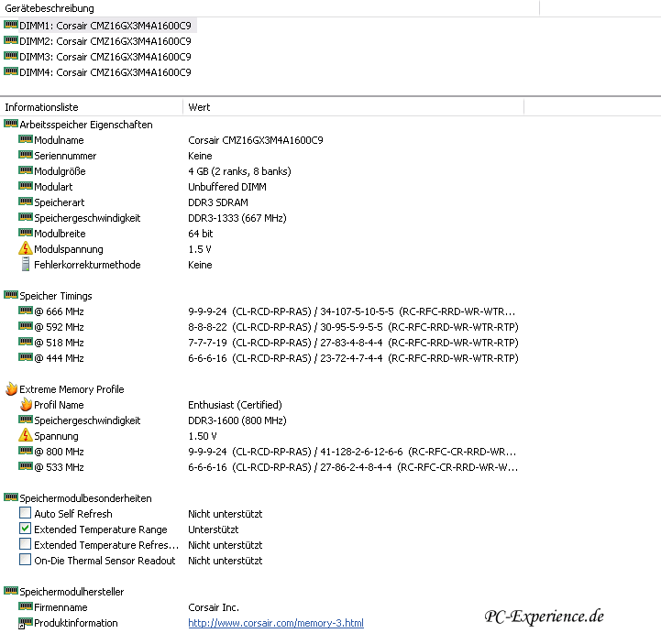Select DIMM4: Corsair CMZ16GX3M4A1600C9 entry
Viewport: 661px width, 644px height.
click(105, 72)
